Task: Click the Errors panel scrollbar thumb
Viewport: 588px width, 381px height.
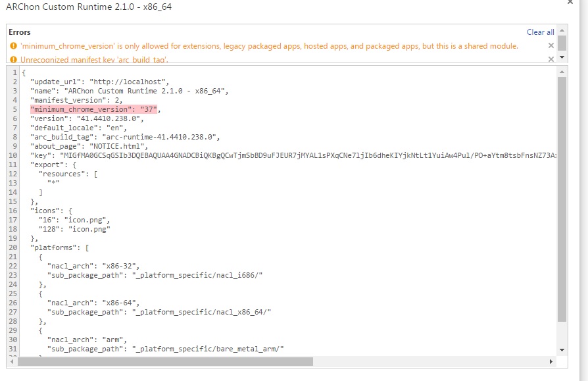Action: coord(562,43)
